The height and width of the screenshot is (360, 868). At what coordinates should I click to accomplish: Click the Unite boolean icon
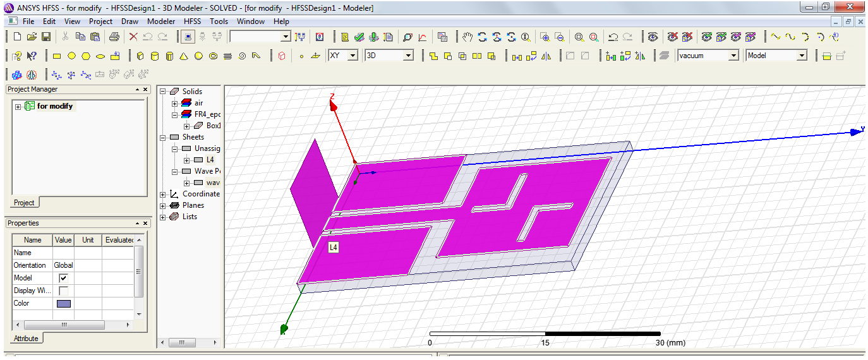pos(433,56)
